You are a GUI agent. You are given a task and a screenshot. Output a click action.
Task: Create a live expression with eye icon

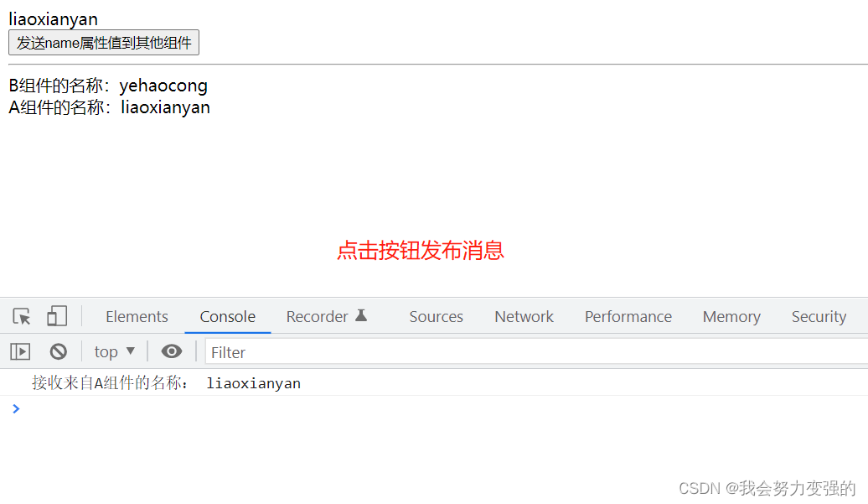[172, 351]
